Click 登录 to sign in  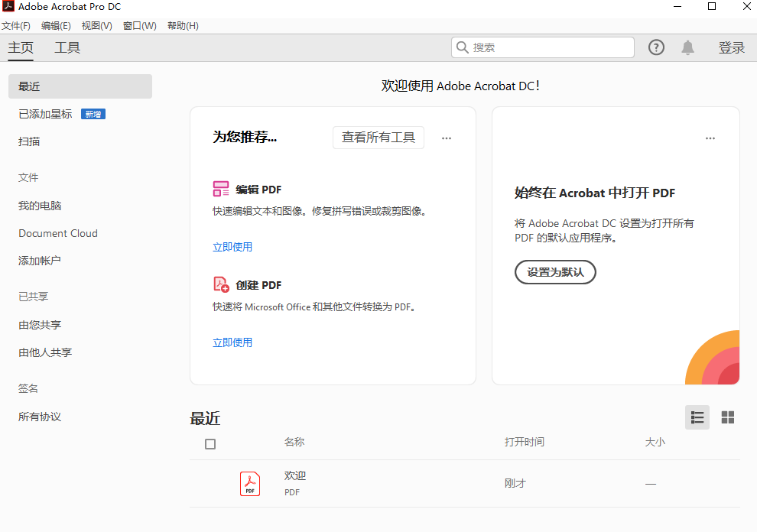click(731, 47)
